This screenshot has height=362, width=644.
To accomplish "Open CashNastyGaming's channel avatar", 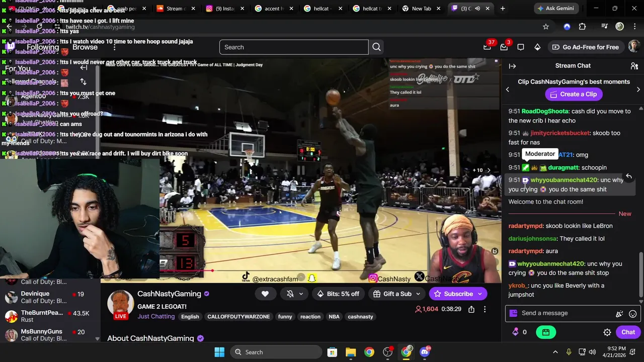I will click(x=120, y=303).
